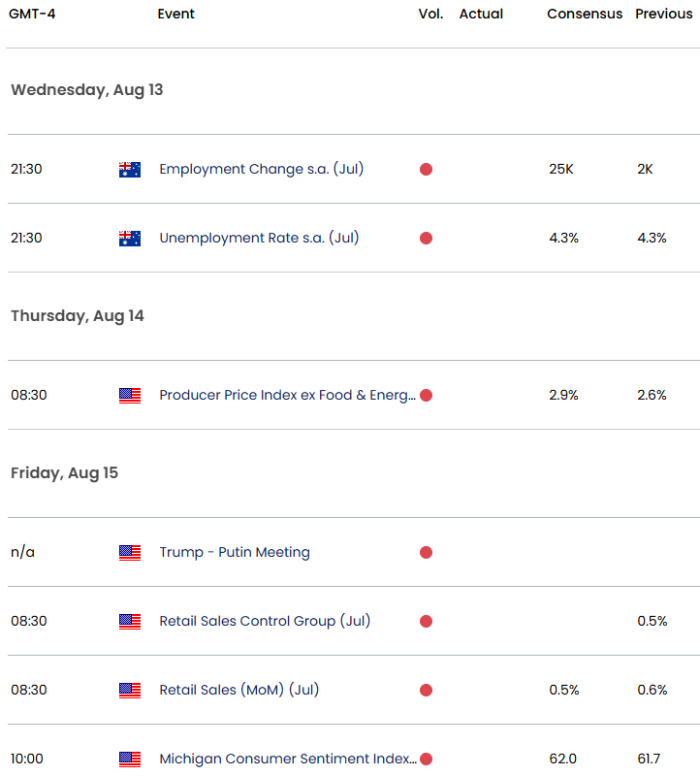
Task: Open Trump - Putin Meeting event
Action: [x=235, y=552]
